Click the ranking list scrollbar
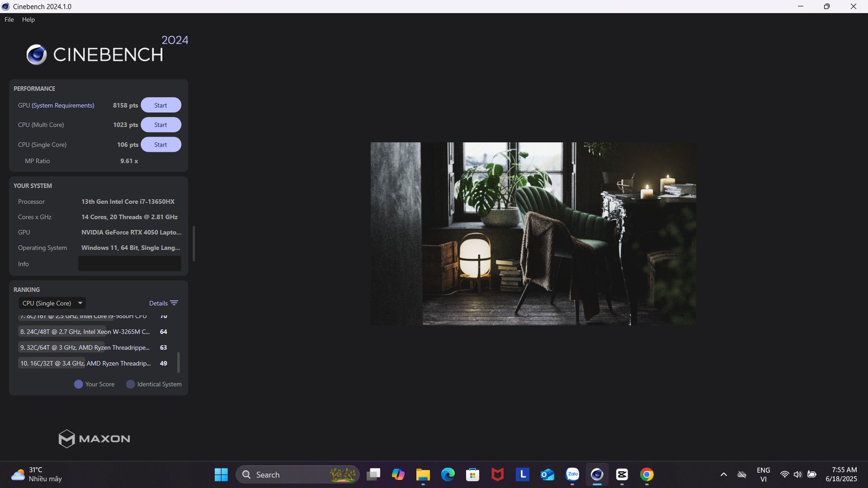868x488 pixels. pyautogui.click(x=178, y=362)
